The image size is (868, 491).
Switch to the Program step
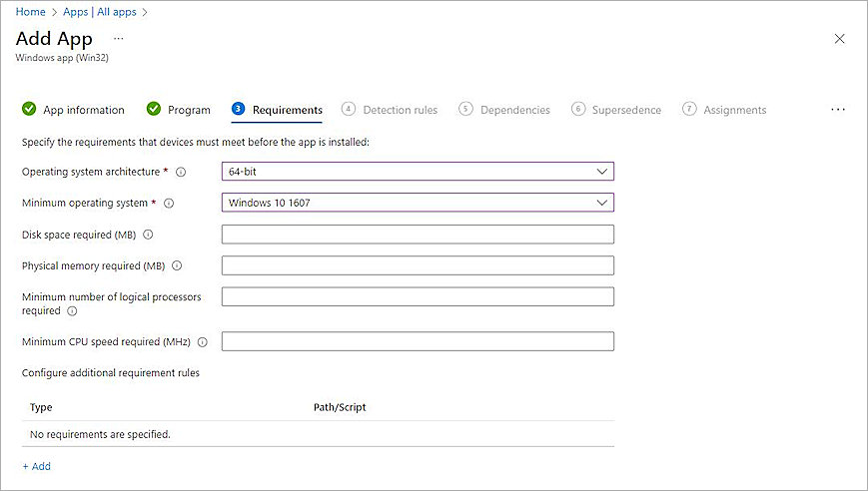coord(179,110)
